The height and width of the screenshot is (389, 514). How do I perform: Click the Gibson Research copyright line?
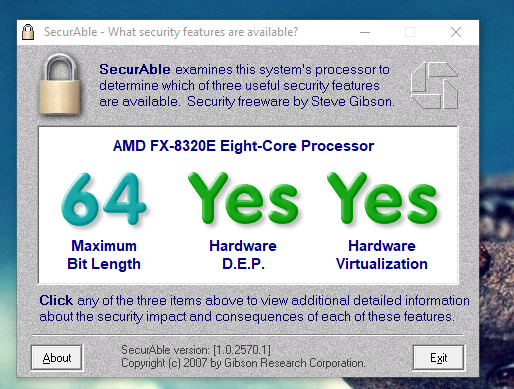pos(243,363)
